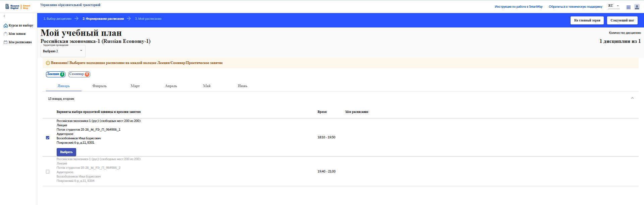Go to step 1 Выбор дисциплин
The image size is (644, 205).
57,19
